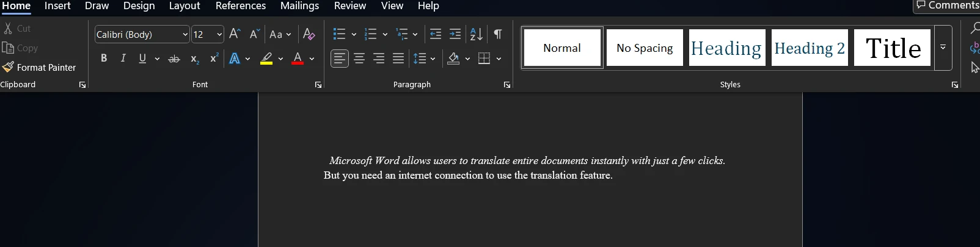Open the font size dropdown

tap(219, 35)
